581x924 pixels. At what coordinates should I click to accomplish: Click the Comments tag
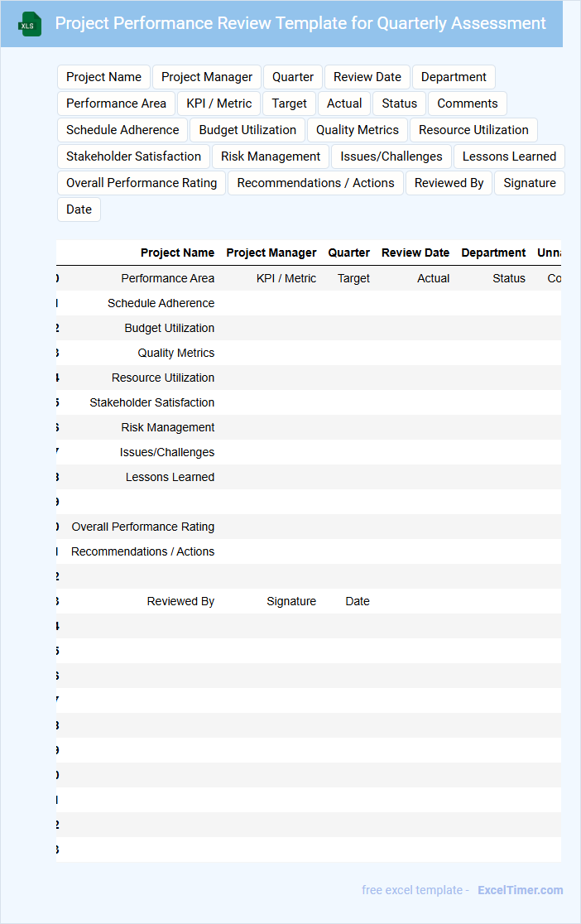tap(468, 103)
